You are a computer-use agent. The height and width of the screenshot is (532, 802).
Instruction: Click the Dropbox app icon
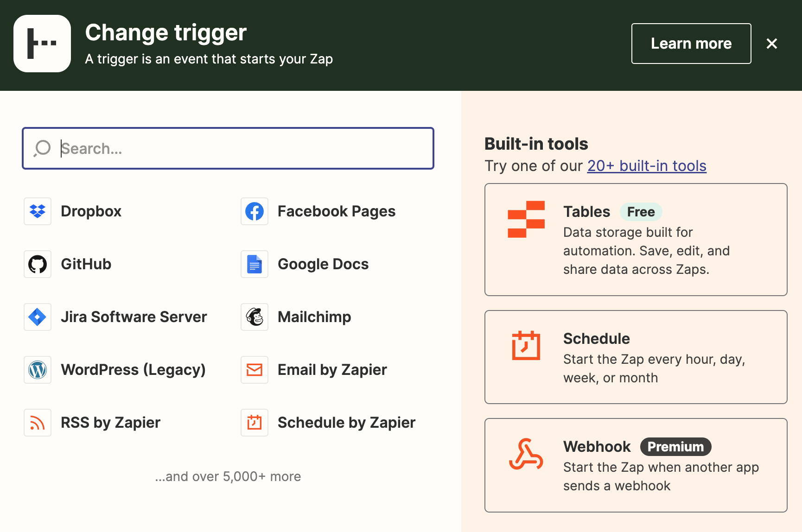[38, 211]
